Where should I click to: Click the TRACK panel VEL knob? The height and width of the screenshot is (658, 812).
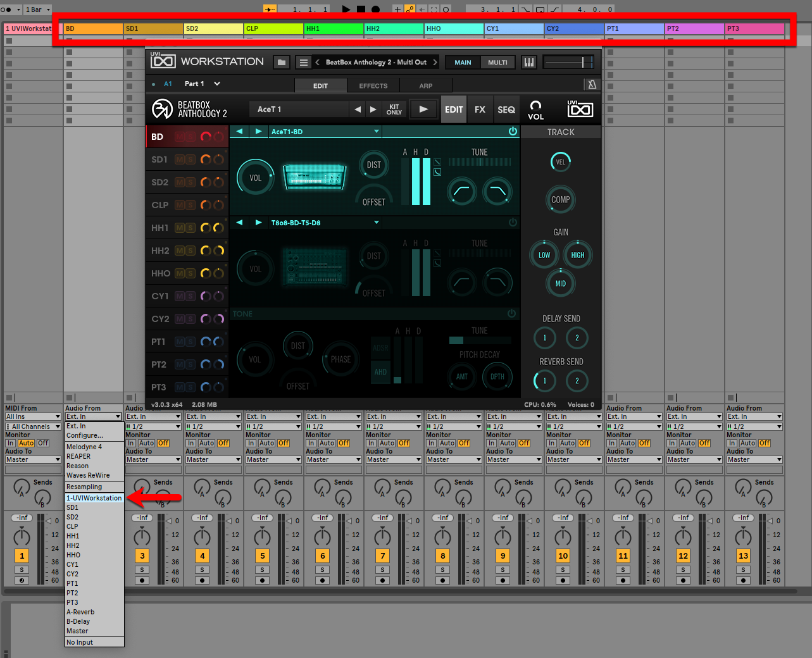pyautogui.click(x=561, y=162)
